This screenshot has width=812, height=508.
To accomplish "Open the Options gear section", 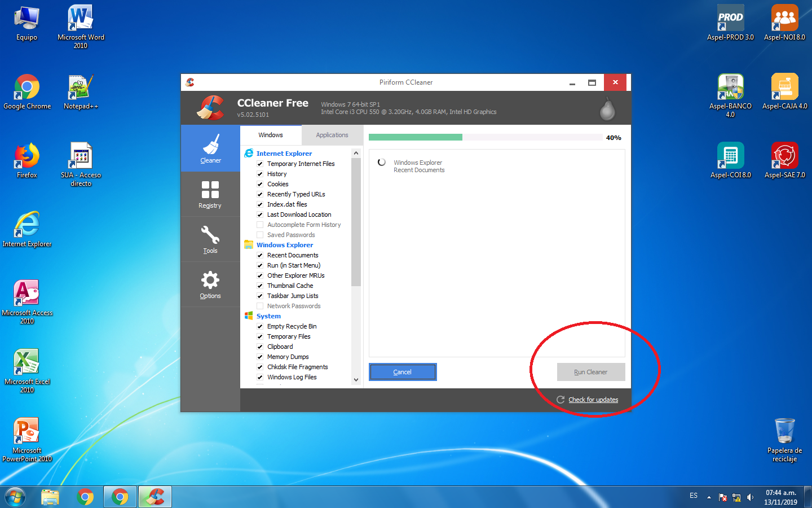I will click(210, 284).
